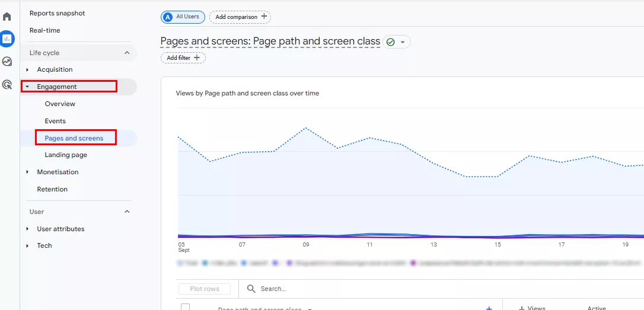
Task: Expand the Monetisation tree arrow
Action: point(27,172)
